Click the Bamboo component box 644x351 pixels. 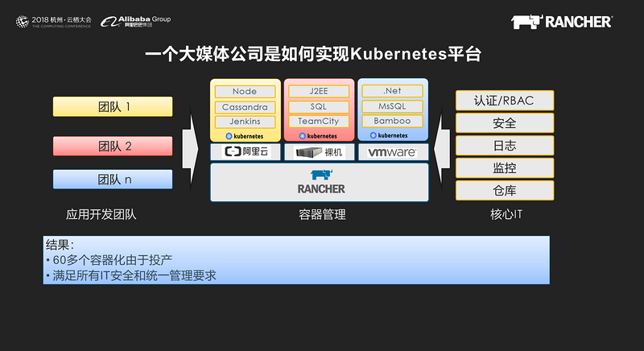(392, 121)
